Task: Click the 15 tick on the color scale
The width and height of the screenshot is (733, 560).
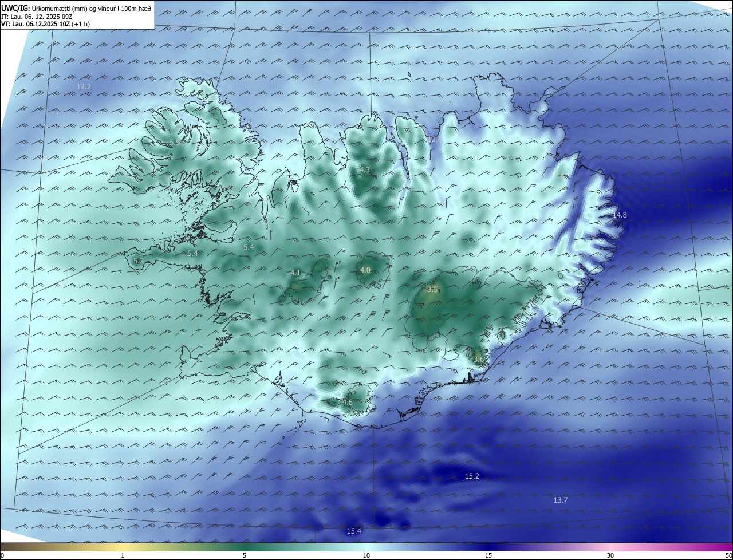Action: [488, 555]
